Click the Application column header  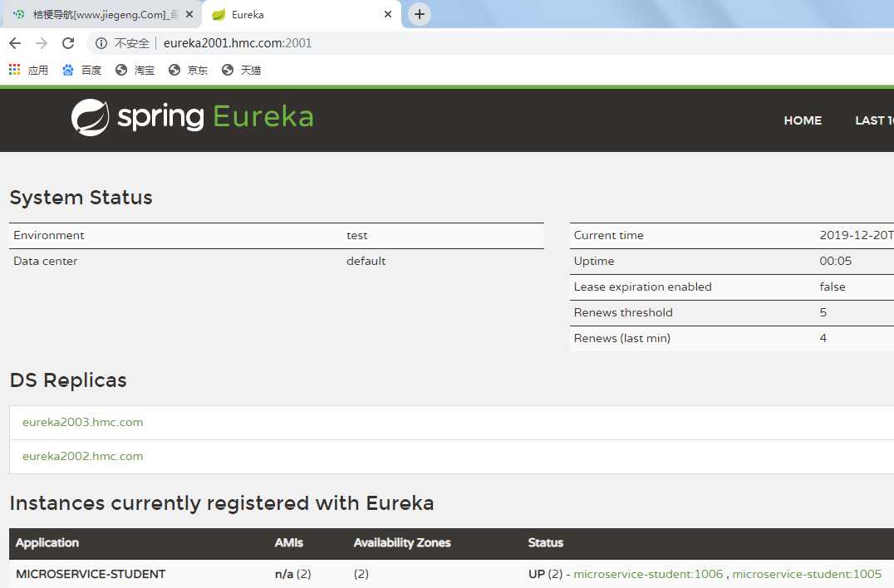tap(47, 542)
